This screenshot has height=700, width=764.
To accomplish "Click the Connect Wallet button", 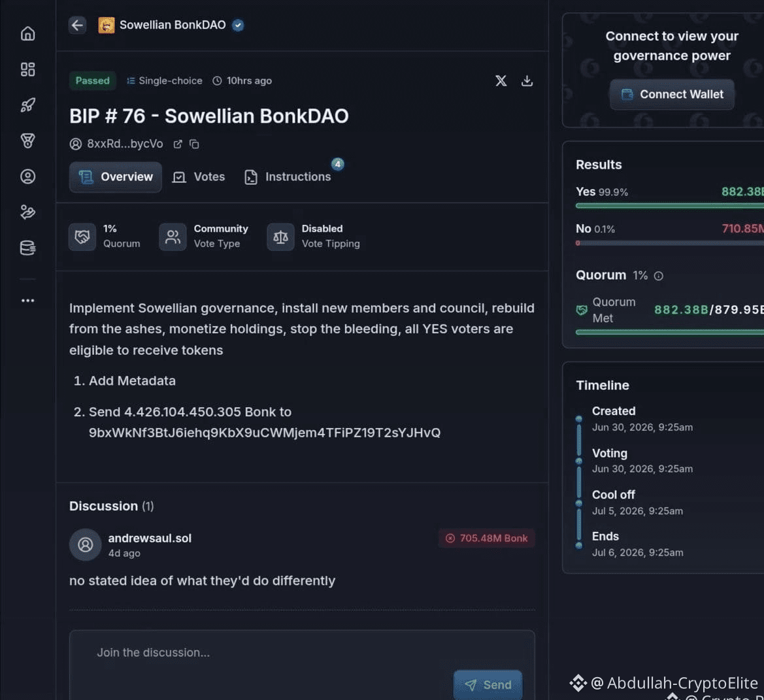I will tap(673, 95).
